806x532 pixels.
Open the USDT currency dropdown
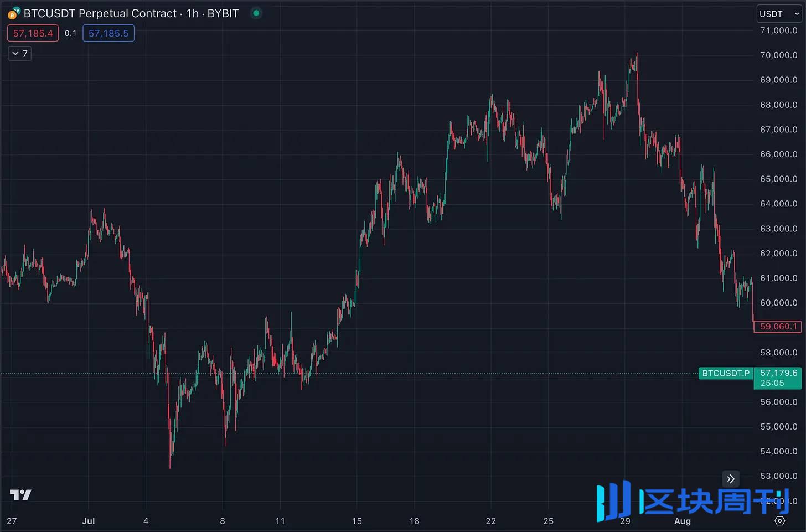point(779,14)
